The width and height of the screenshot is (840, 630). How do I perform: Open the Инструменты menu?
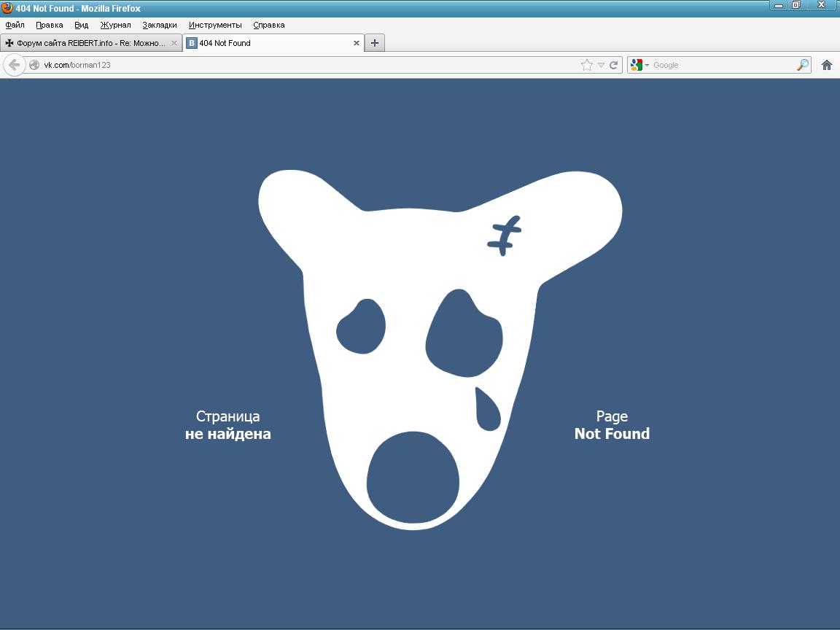(x=215, y=25)
